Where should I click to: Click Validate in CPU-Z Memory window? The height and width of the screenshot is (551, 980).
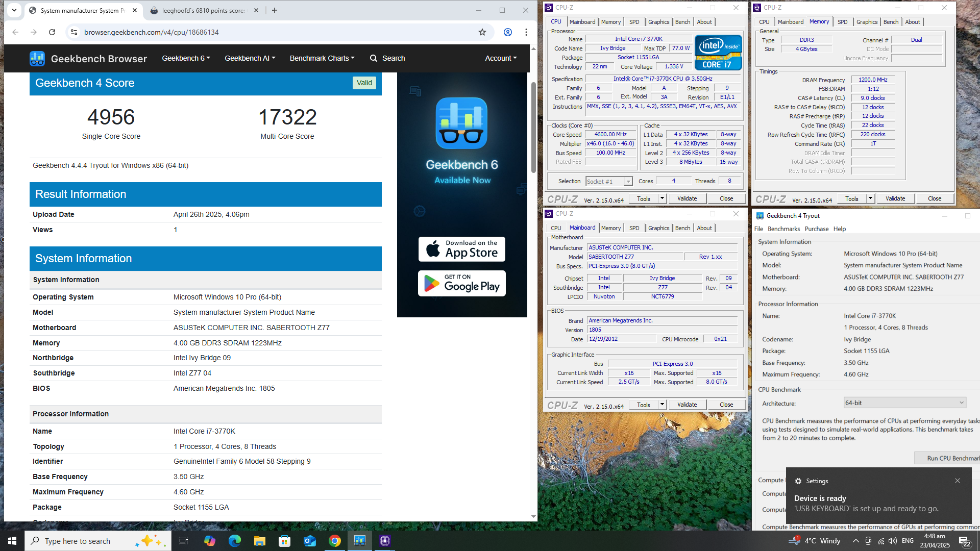895,198
